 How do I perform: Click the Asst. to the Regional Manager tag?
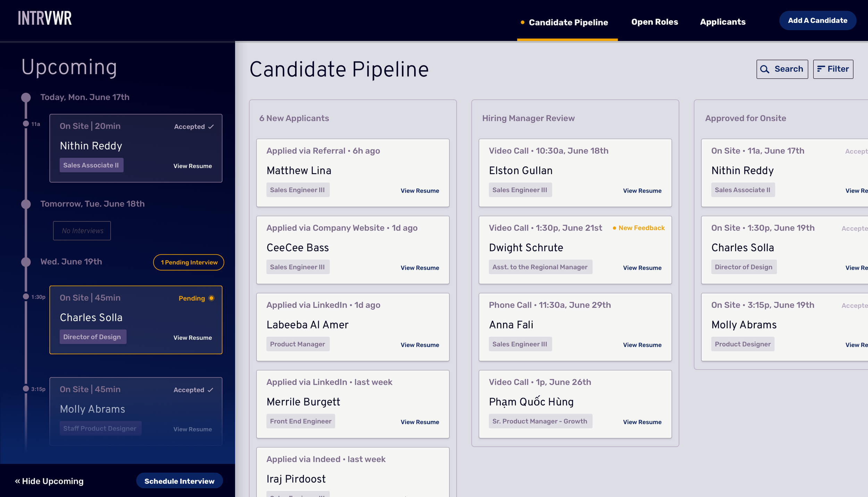point(540,267)
